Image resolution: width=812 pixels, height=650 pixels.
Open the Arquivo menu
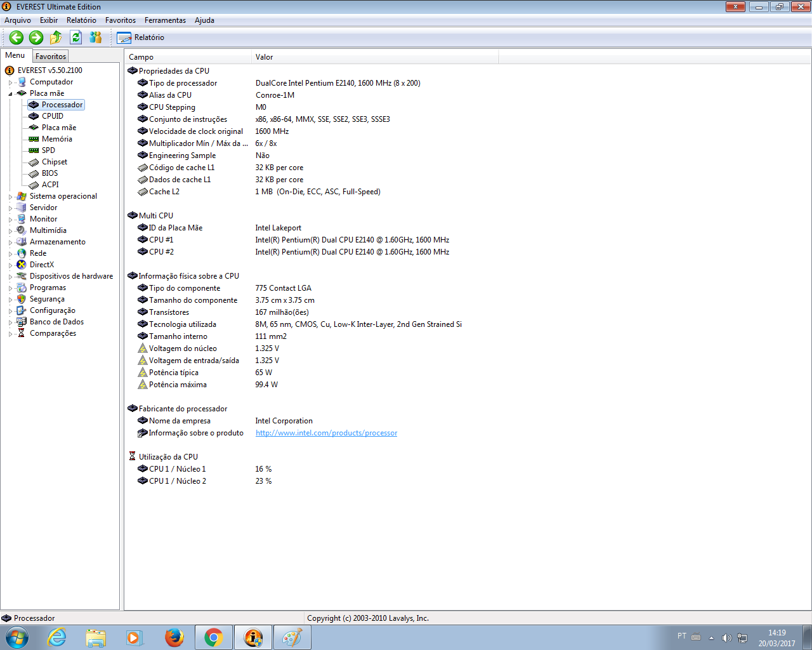click(x=18, y=20)
